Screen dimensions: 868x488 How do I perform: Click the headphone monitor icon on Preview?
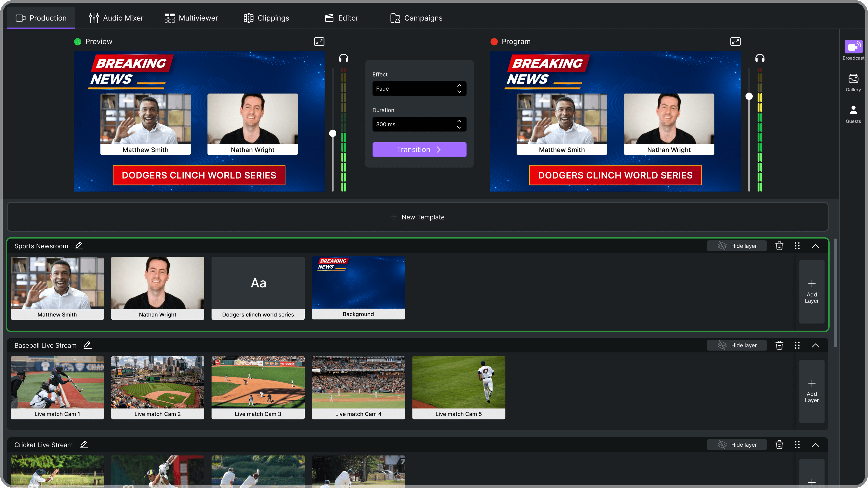coord(343,58)
